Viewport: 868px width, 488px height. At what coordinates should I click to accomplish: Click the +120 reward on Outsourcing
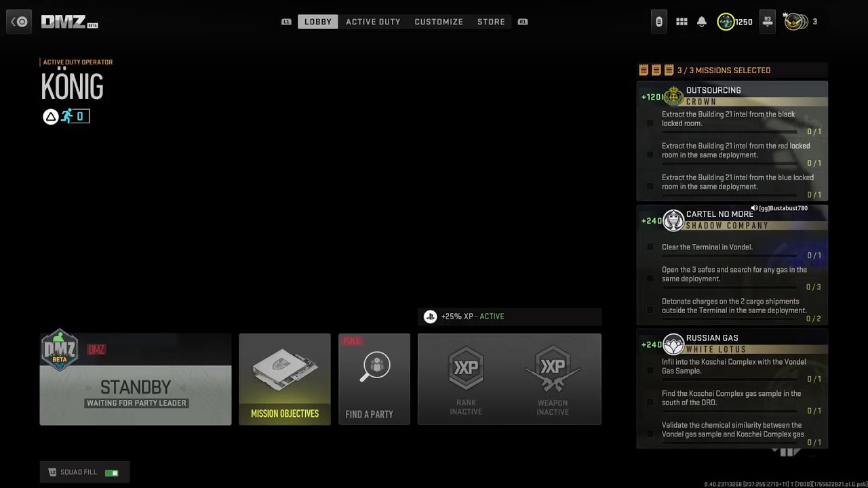[x=652, y=97]
